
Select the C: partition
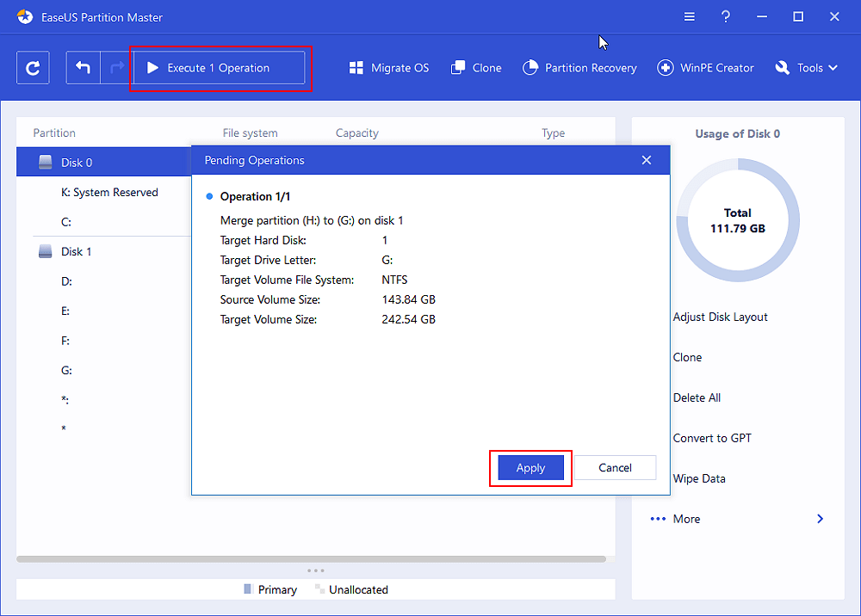click(66, 222)
